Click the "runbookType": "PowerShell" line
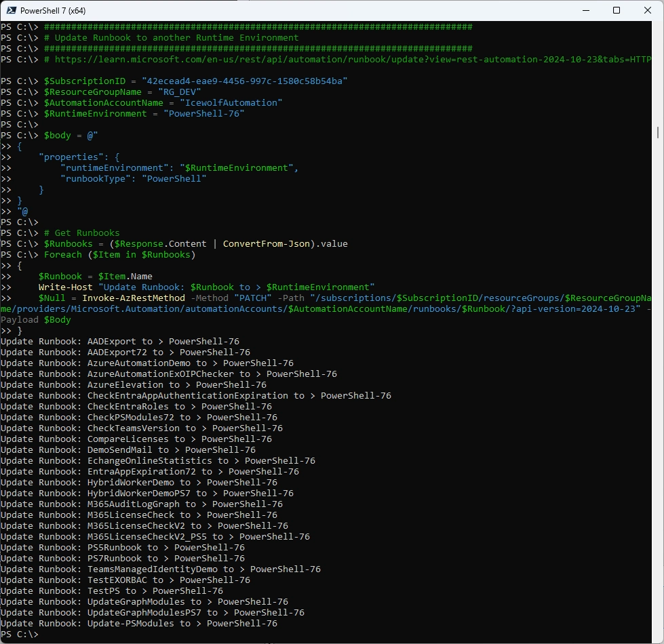664x644 pixels. (x=134, y=178)
